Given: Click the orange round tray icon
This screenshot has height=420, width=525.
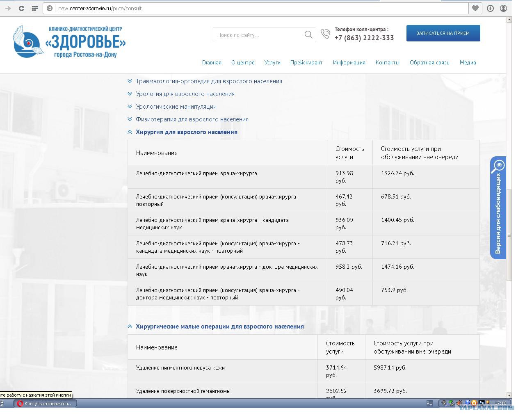Looking at the screenshot, I should tap(474, 403).
